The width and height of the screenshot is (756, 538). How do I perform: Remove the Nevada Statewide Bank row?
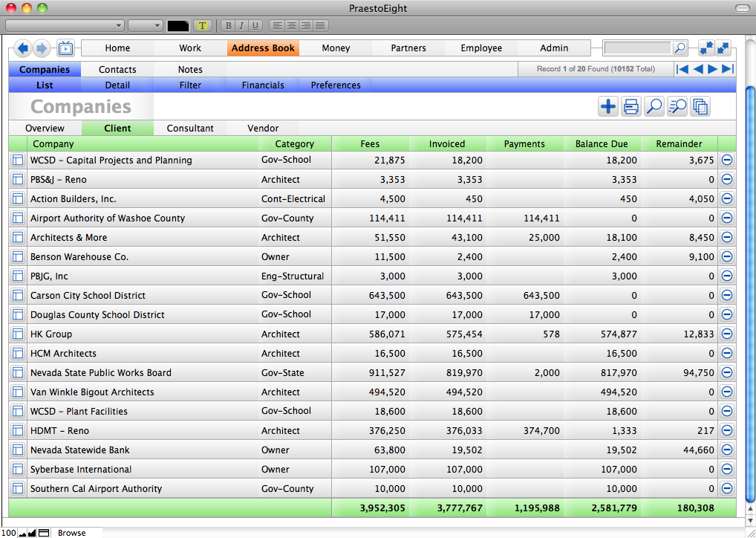[x=726, y=450]
